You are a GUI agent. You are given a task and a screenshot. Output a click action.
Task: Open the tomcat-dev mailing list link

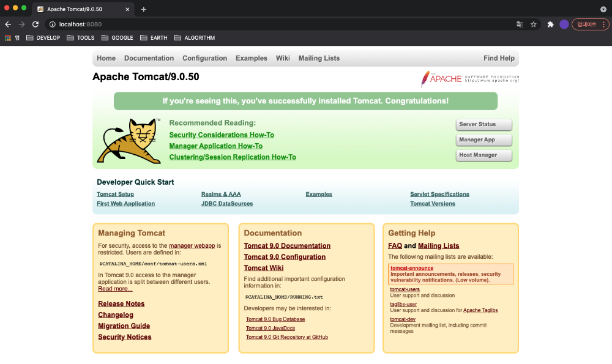coord(403,319)
